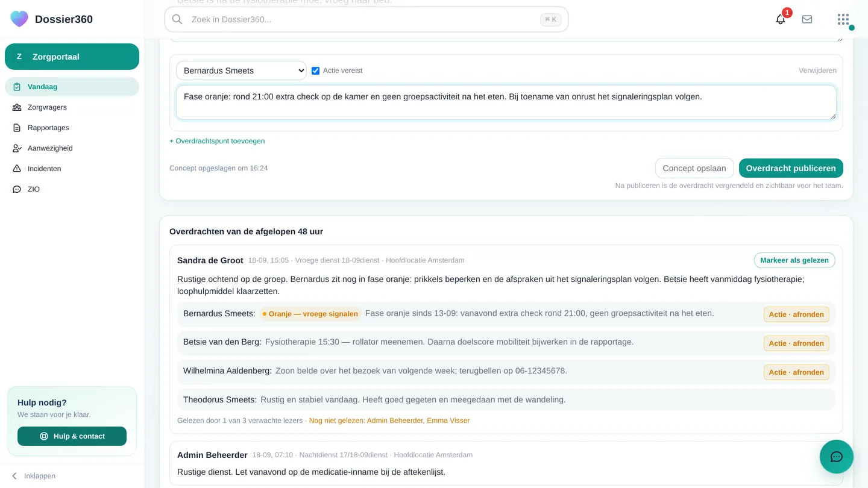Select Aanwezigheid in the sidebar
The image size is (868, 488).
tap(72, 148)
